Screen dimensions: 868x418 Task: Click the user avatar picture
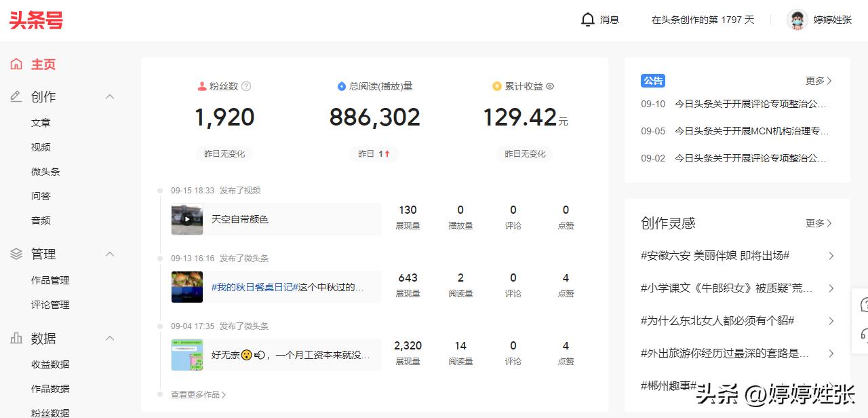[797, 20]
